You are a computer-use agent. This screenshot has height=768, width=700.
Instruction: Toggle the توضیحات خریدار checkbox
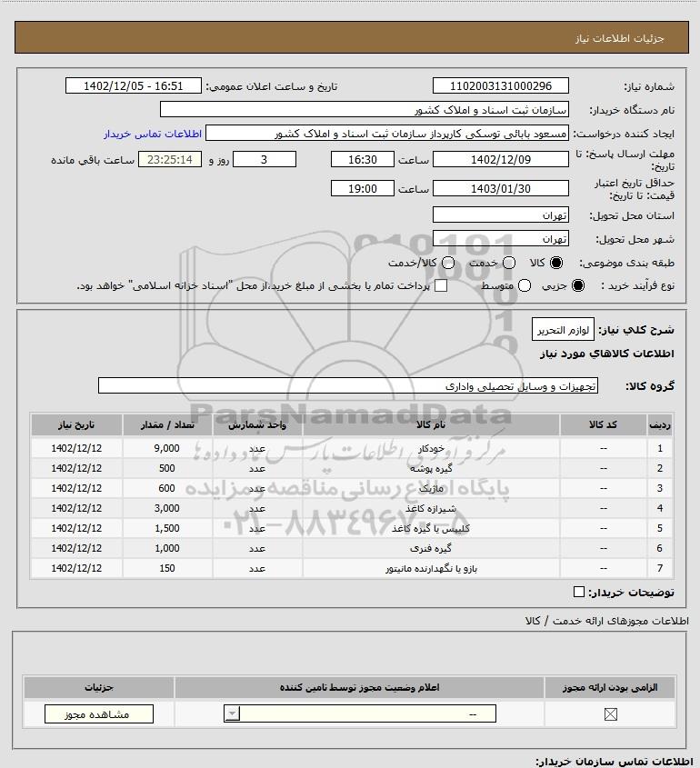(x=578, y=592)
